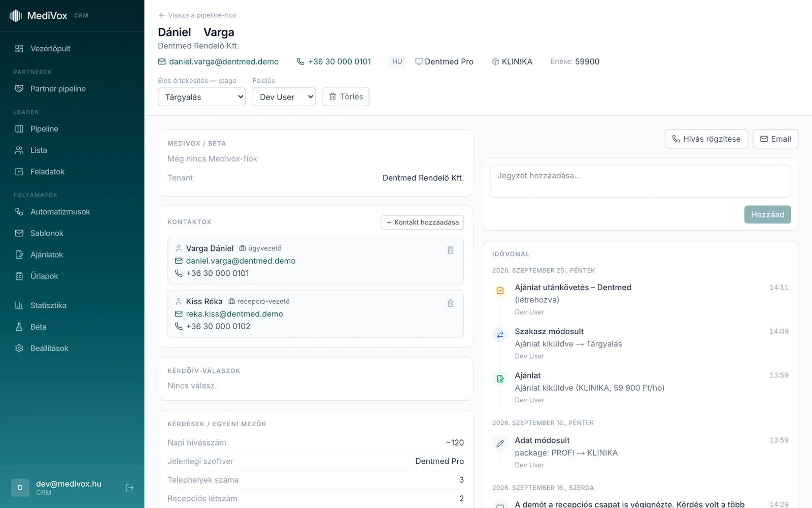Click the header email daniel.varga@dentmed.demo
The width and height of the screenshot is (812, 508).
pyautogui.click(x=224, y=61)
